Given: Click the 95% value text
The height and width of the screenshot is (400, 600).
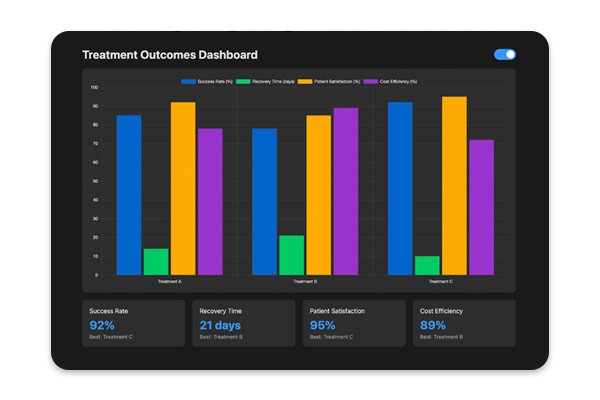Looking at the screenshot, I should [x=322, y=325].
